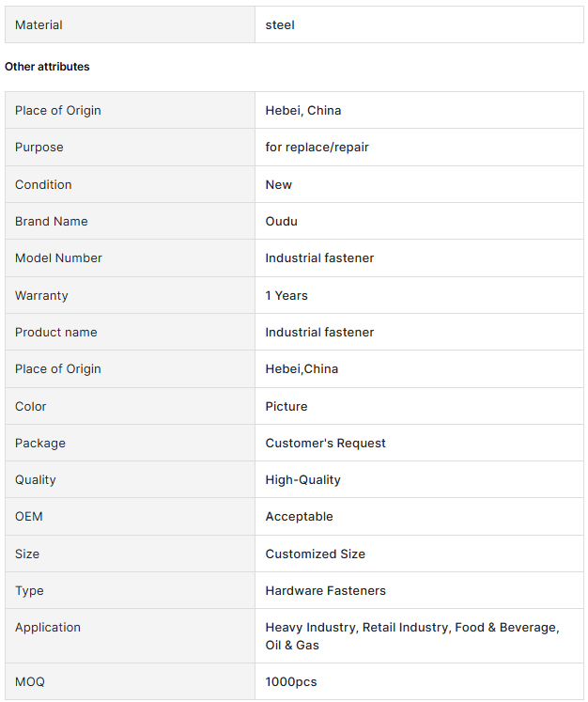Click the "1 Years" warranty value
The height and width of the screenshot is (702, 588).
click(286, 295)
